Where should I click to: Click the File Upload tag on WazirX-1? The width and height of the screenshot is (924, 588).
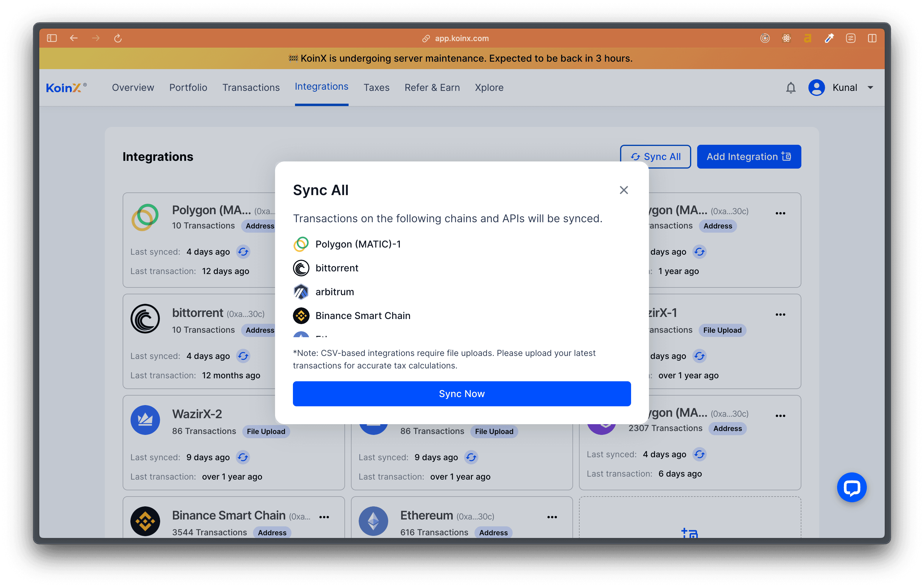pyautogui.click(x=722, y=330)
